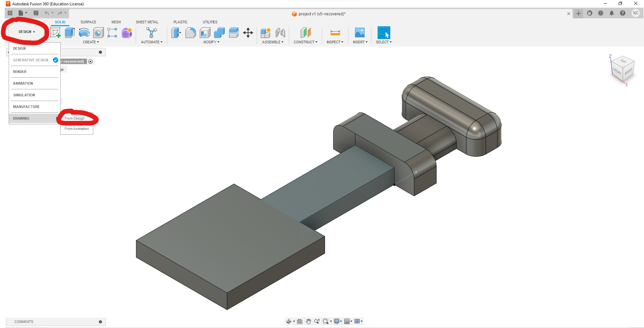Select the Joint tool
This screenshot has width=644, height=328.
click(280, 33)
